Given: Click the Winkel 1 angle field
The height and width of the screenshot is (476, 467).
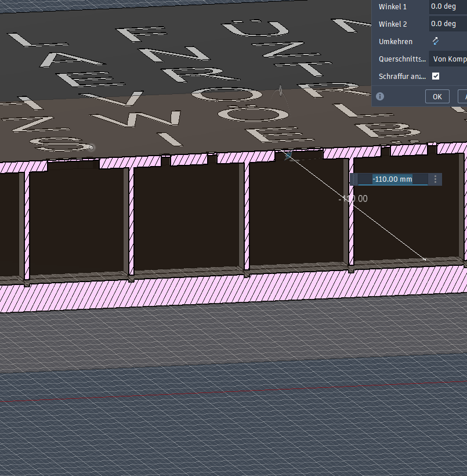Looking at the screenshot, I should point(447,6).
